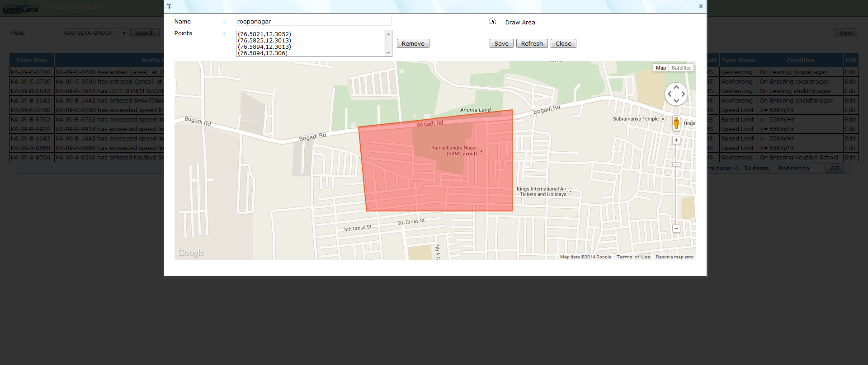Click the KA-09-B-6762 plate number cell
This screenshot has width=868, height=365.
point(31,119)
